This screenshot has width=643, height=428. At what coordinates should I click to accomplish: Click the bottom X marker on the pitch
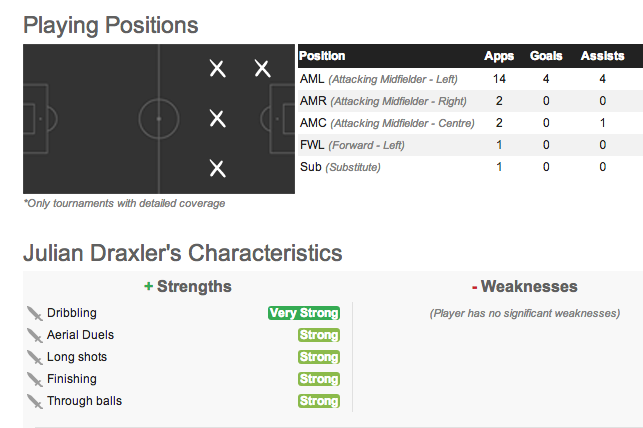click(x=217, y=168)
